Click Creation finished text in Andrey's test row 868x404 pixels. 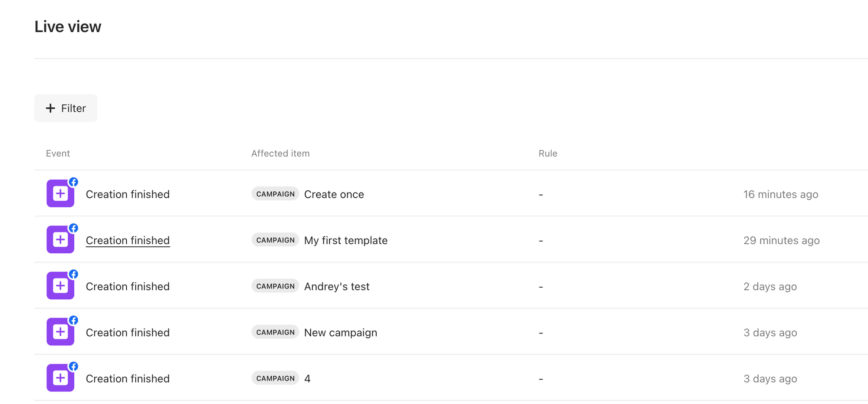(128, 286)
